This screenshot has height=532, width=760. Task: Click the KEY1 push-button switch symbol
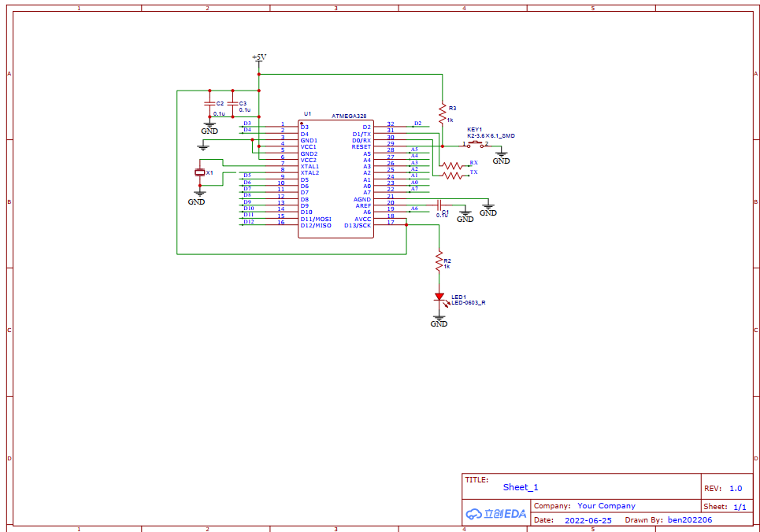(x=475, y=144)
